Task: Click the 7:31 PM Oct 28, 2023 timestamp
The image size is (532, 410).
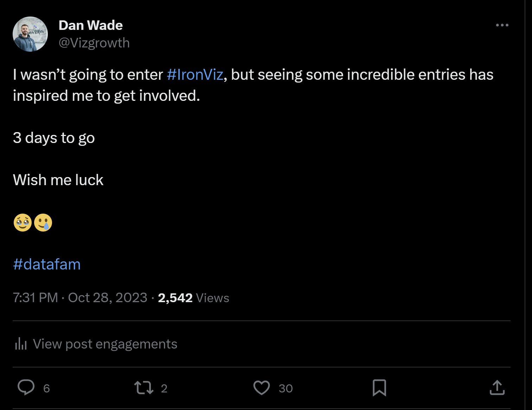Action: (x=80, y=298)
